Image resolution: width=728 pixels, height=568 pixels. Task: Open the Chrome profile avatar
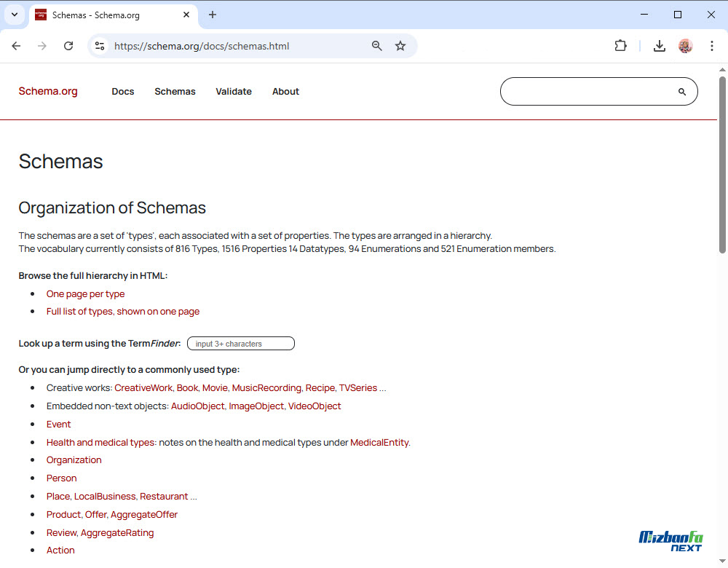[685, 46]
